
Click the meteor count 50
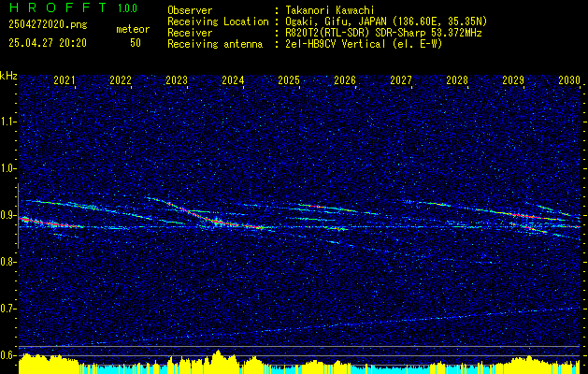pyautogui.click(x=136, y=43)
